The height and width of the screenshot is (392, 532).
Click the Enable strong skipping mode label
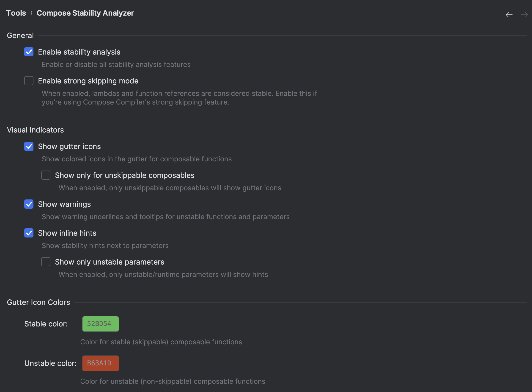(88, 81)
